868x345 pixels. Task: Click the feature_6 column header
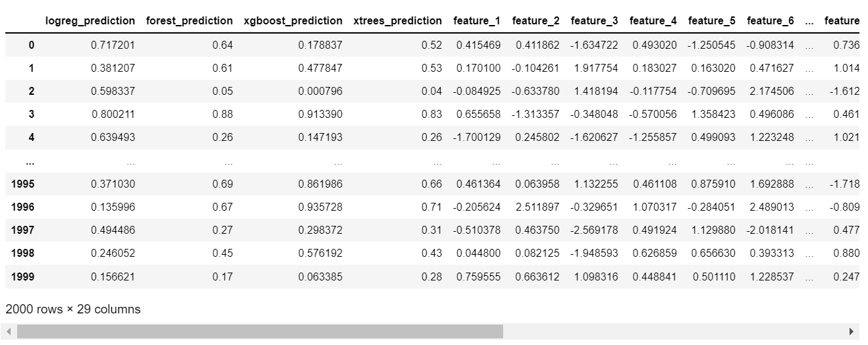click(771, 20)
